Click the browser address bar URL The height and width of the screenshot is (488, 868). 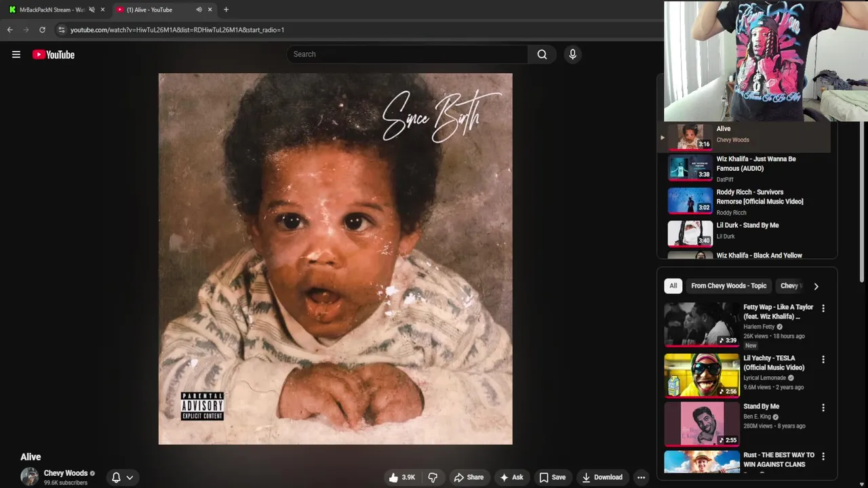pos(177,30)
